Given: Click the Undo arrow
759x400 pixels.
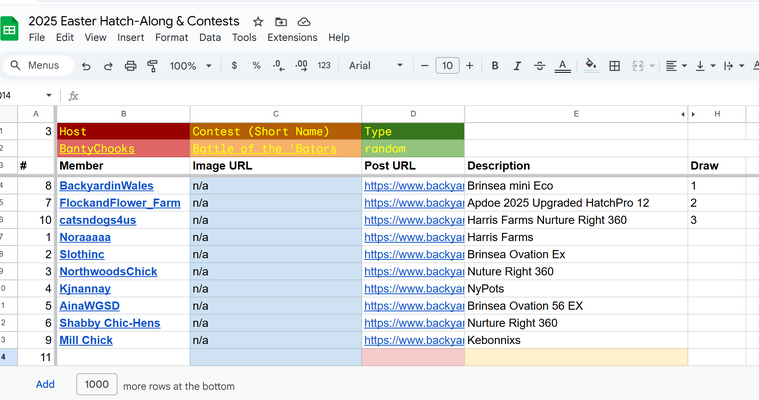Looking at the screenshot, I should 86,66.
